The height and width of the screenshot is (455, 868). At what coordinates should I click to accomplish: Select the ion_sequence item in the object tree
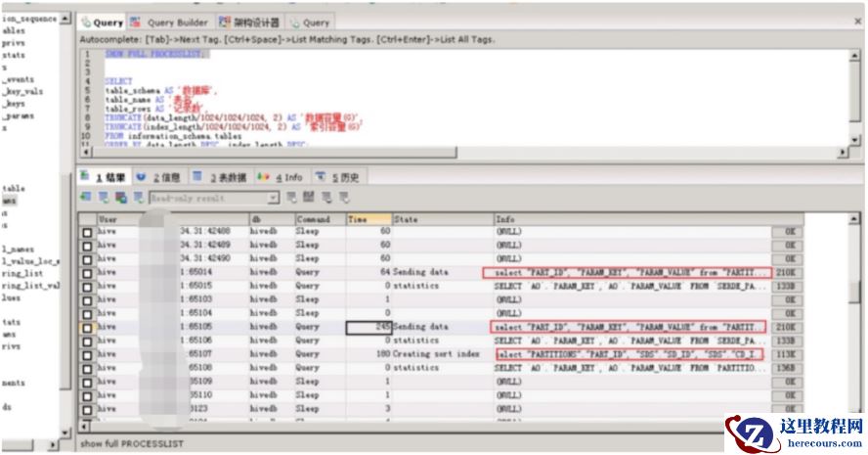point(28,19)
